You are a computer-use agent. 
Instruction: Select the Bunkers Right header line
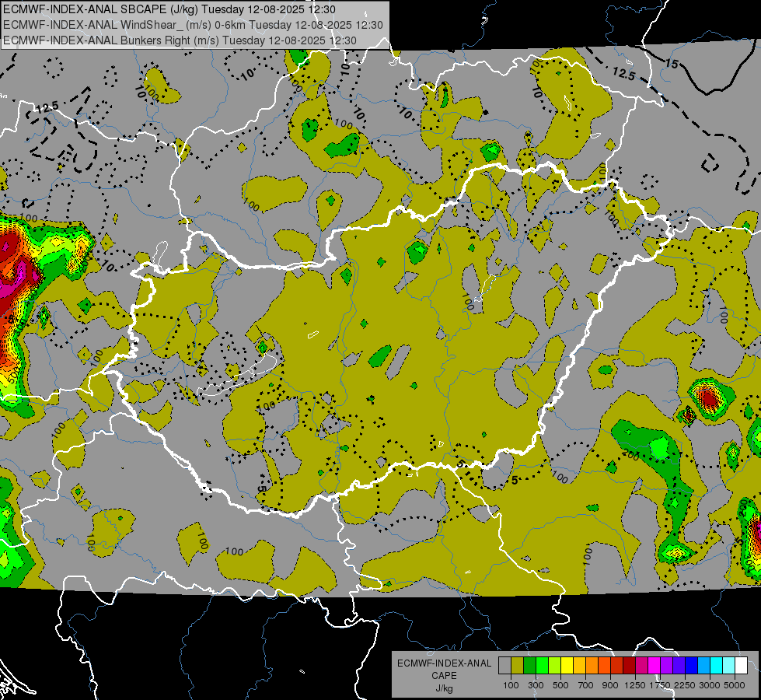tap(180, 40)
